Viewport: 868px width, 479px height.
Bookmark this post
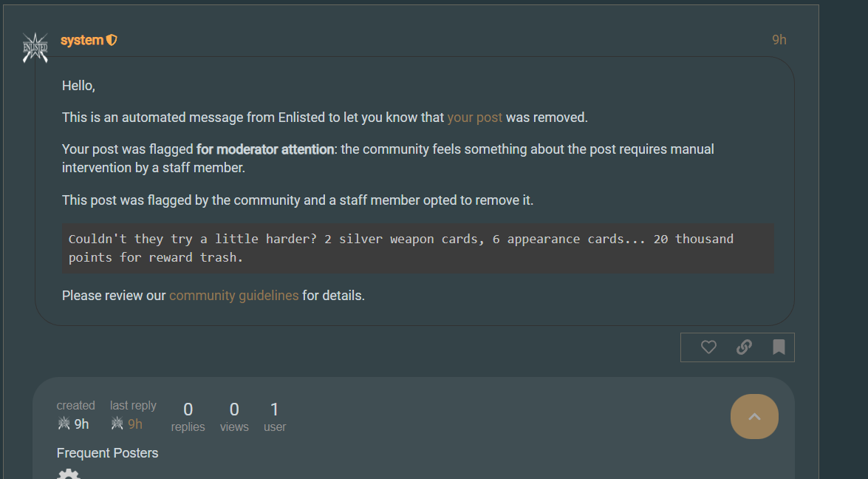point(779,347)
